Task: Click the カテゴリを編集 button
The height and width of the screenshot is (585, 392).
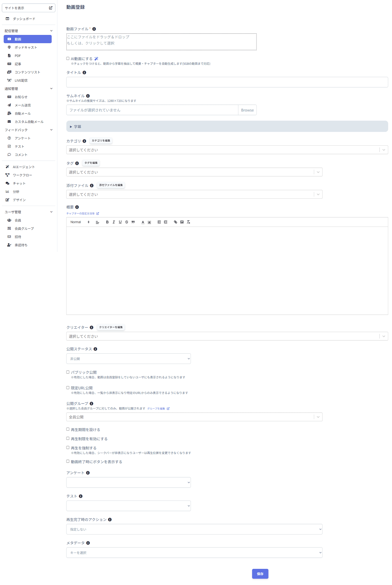Action: pyautogui.click(x=101, y=141)
